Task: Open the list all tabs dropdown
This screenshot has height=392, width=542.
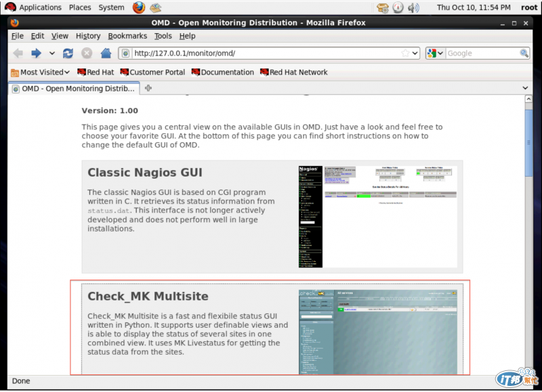Action: [x=525, y=88]
